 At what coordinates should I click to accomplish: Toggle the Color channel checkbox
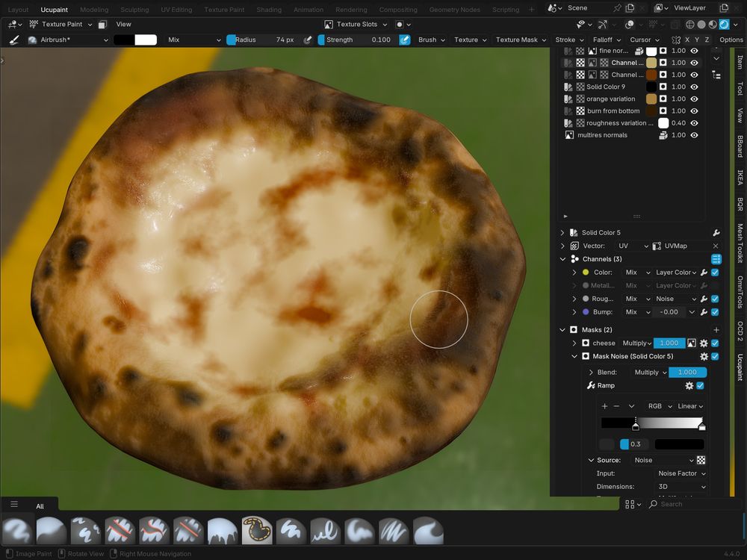pyautogui.click(x=715, y=273)
